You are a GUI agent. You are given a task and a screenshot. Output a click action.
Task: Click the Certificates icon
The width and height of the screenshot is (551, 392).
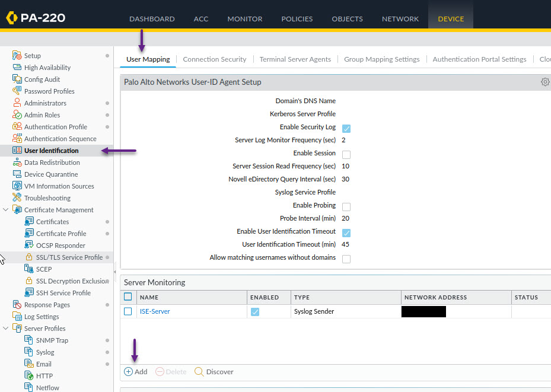(29, 221)
